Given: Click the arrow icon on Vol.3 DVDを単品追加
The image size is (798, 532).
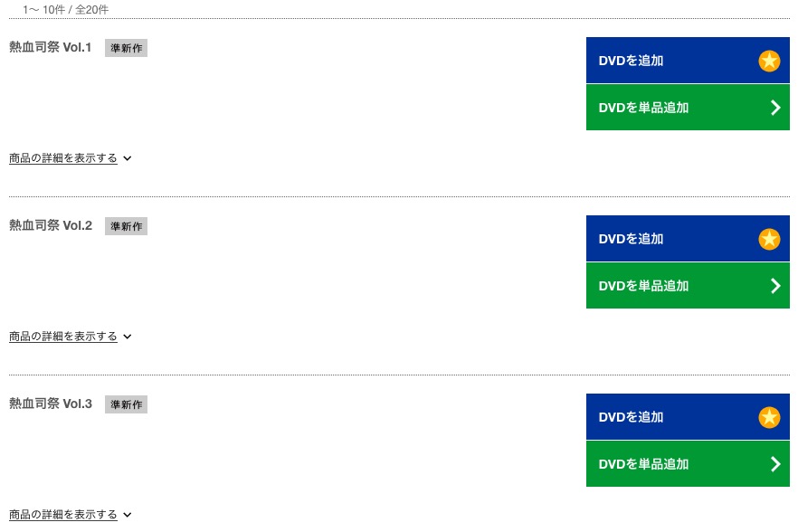Looking at the screenshot, I should (775, 464).
